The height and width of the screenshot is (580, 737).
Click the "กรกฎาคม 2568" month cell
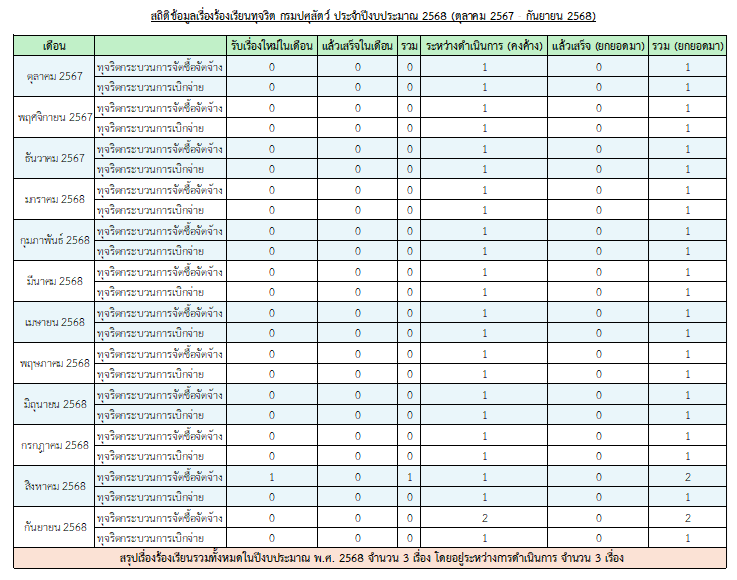pyautogui.click(x=54, y=445)
